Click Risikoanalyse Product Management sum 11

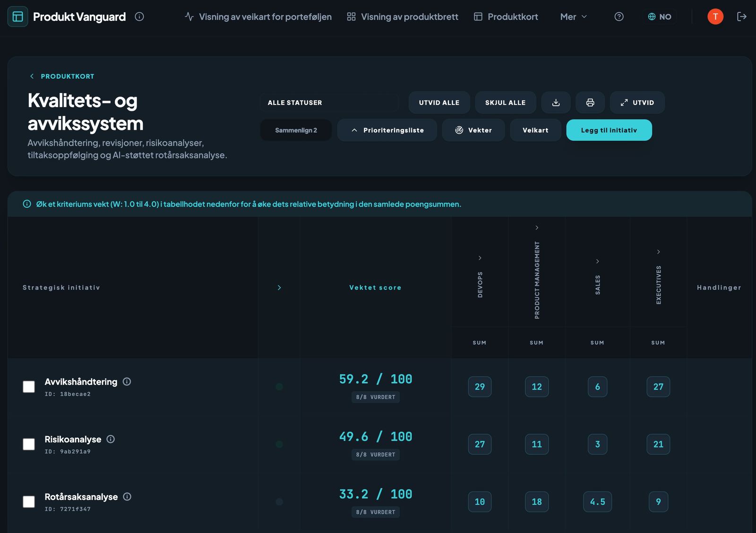click(x=537, y=444)
